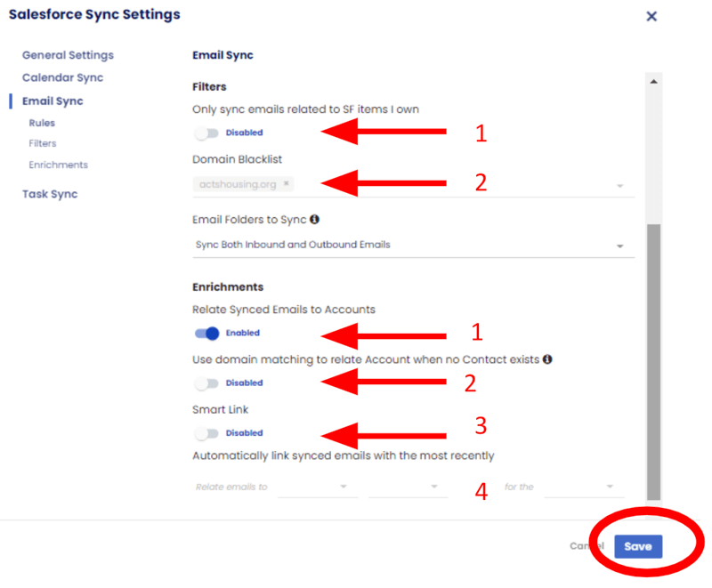Remove actshousing.org from the Domain Blacklist

287,181
